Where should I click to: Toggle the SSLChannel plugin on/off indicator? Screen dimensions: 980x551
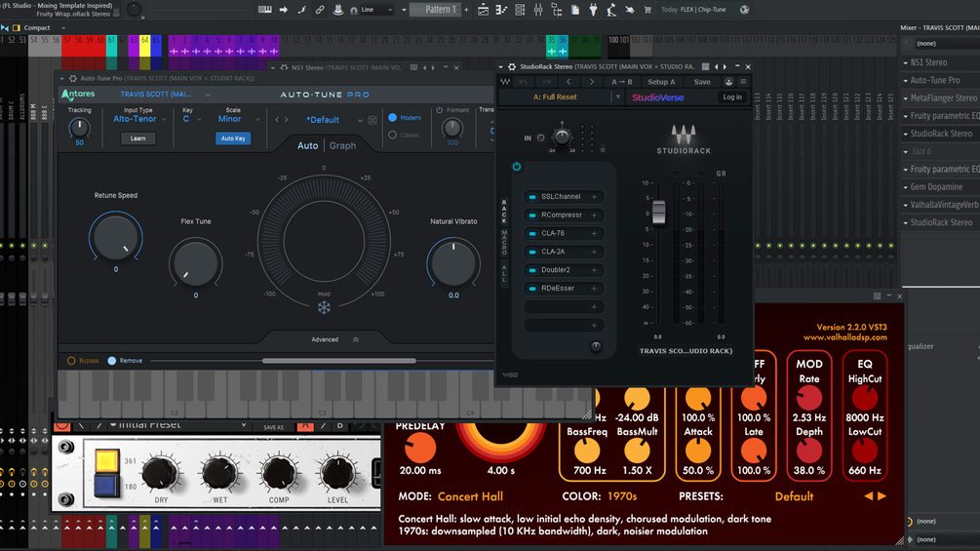pos(531,197)
